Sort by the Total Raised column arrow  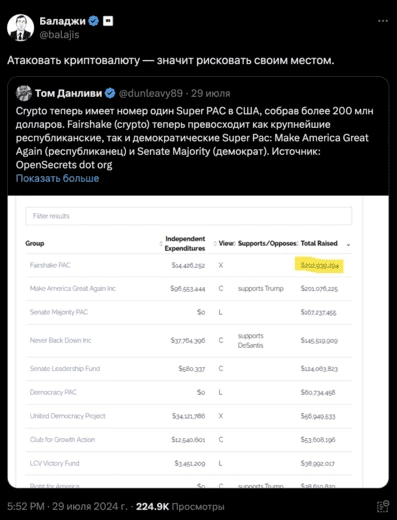pos(348,245)
